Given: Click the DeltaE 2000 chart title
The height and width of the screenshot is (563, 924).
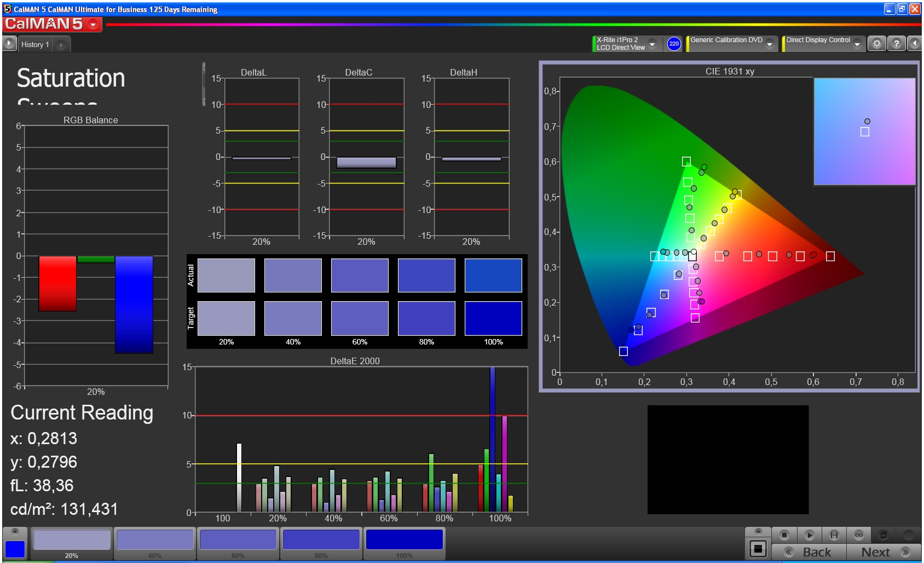Looking at the screenshot, I should point(355,361).
